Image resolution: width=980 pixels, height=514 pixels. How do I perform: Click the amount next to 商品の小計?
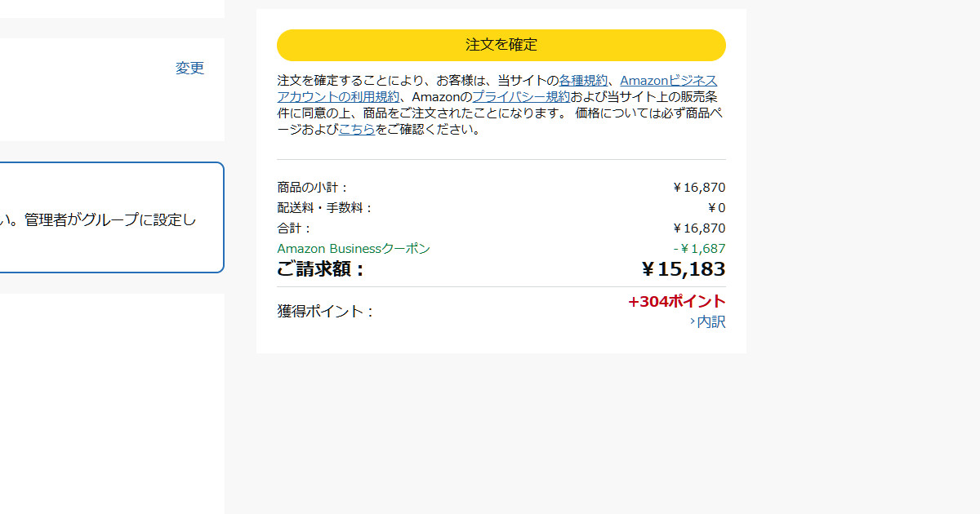tap(699, 188)
